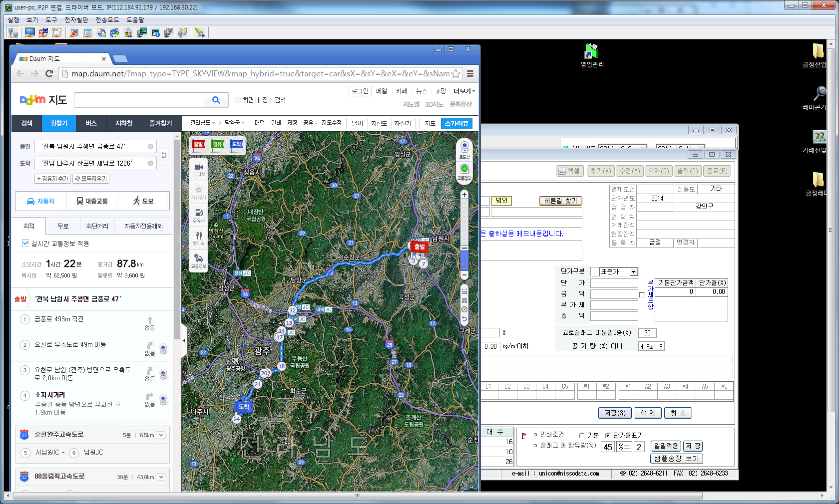Clear the arrival address field
The image size is (839, 504).
(x=150, y=164)
